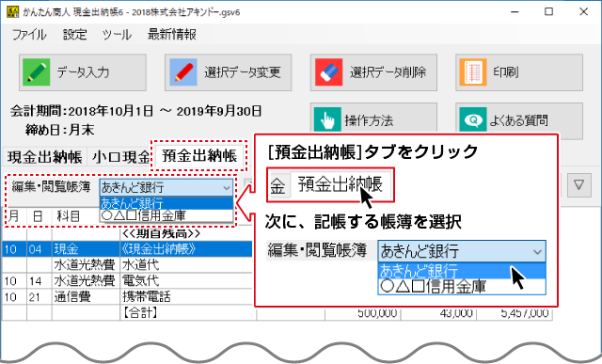Click the green pencil データ入力 icon

click(36, 71)
